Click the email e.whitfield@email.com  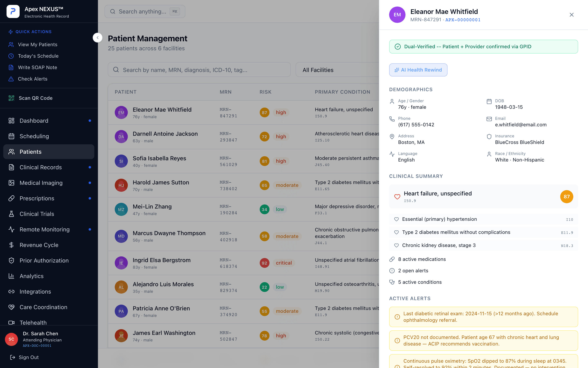tap(521, 125)
